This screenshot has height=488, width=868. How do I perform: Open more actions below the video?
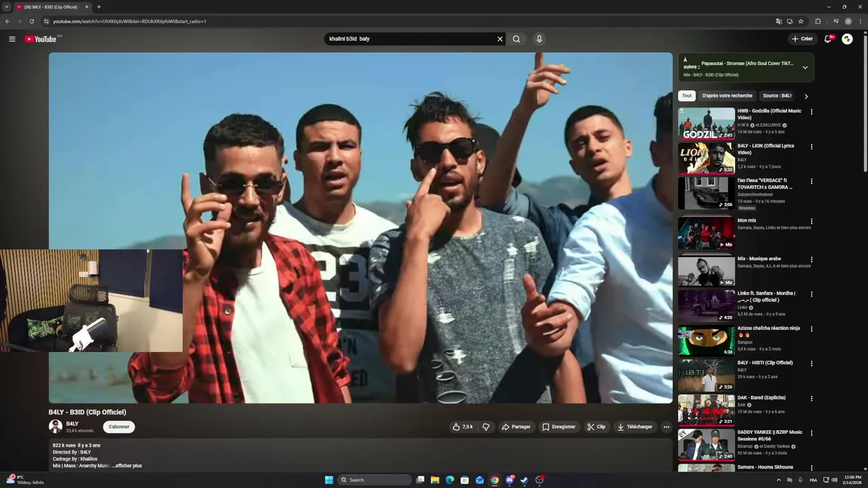(666, 427)
